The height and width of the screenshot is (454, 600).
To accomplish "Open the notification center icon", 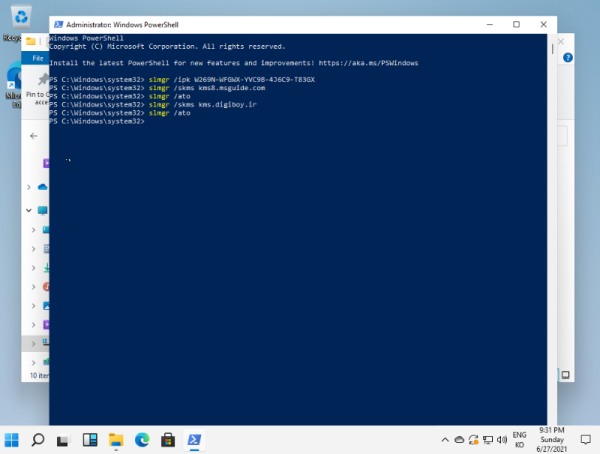I will (x=587, y=439).
